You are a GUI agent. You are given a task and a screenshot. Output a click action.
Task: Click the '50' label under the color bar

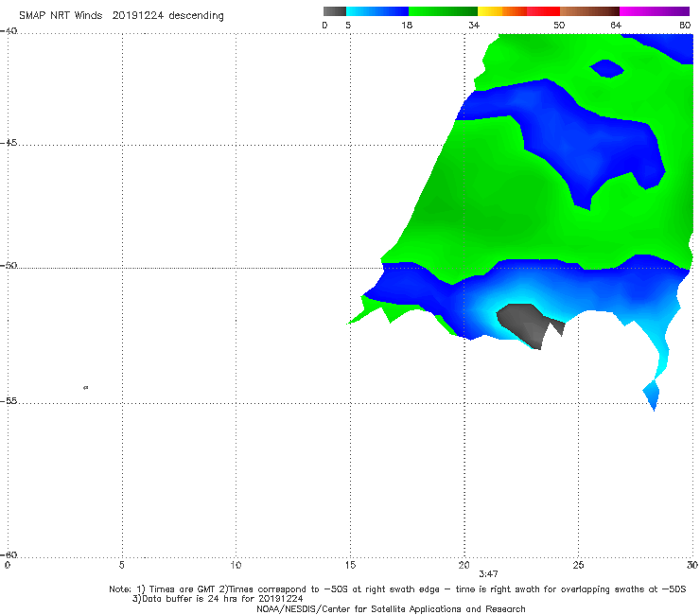point(559,26)
